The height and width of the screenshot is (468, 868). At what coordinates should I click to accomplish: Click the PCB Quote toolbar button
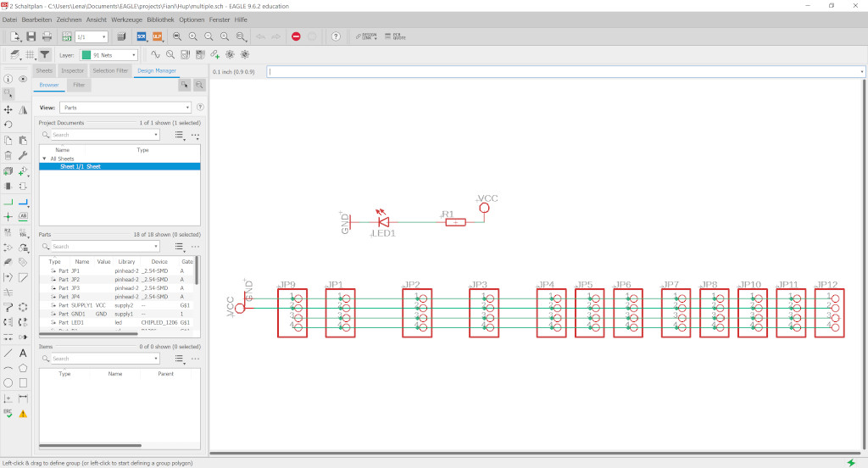pyautogui.click(x=395, y=36)
